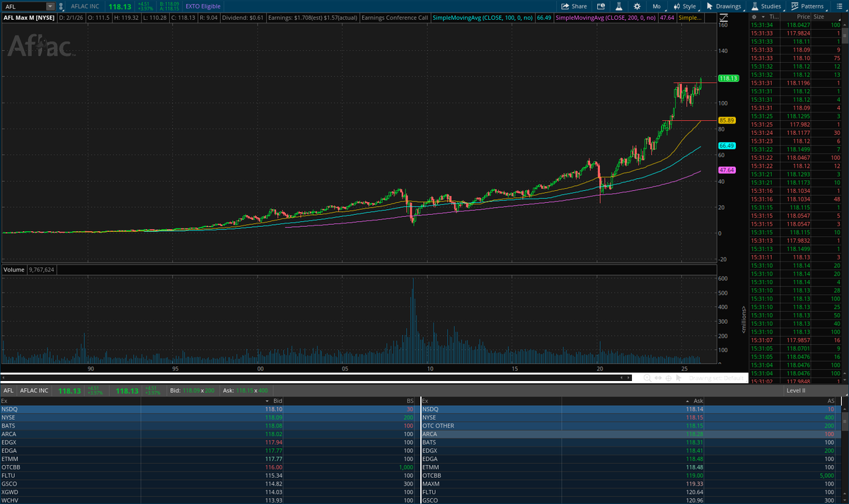Click the BS column header
Screen dimensions: 849x504
tap(410, 400)
